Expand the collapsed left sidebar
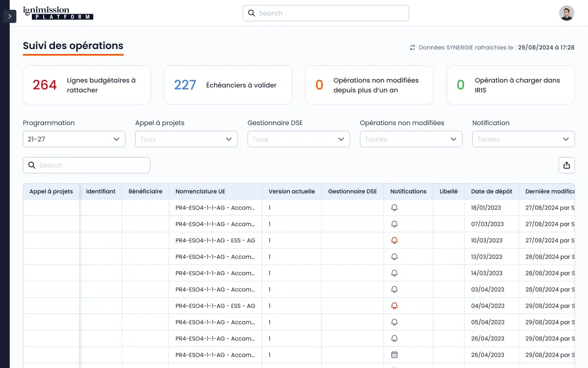This screenshot has height=368, width=588. click(10, 16)
